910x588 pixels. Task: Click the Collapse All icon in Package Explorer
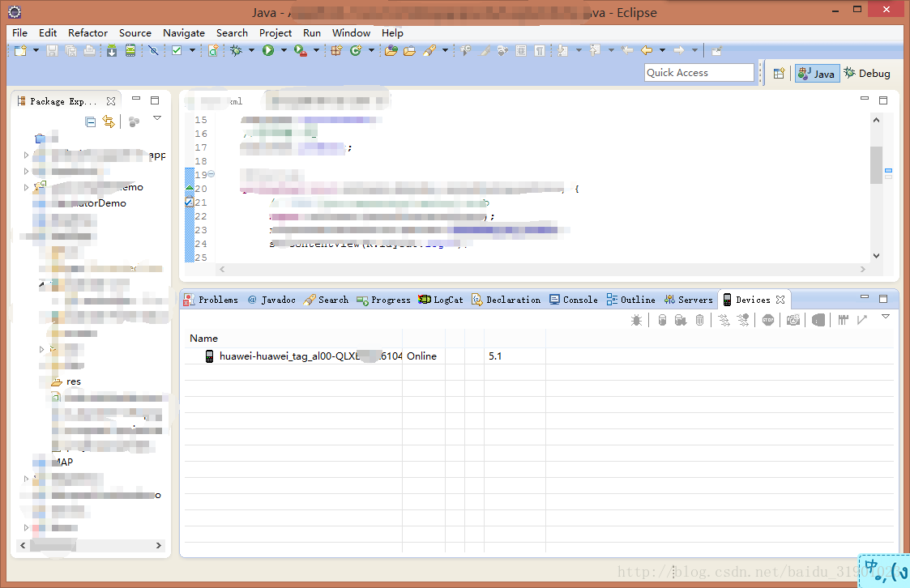pyautogui.click(x=91, y=121)
